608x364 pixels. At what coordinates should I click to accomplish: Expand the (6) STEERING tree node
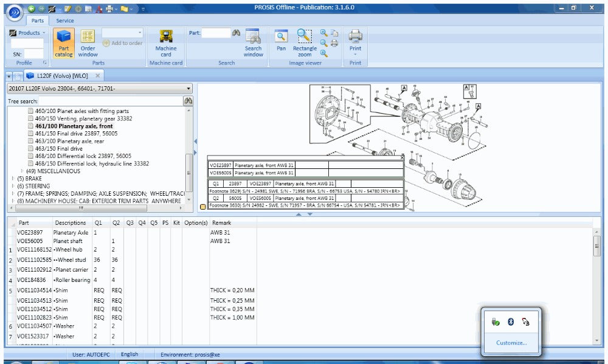pos(13,186)
